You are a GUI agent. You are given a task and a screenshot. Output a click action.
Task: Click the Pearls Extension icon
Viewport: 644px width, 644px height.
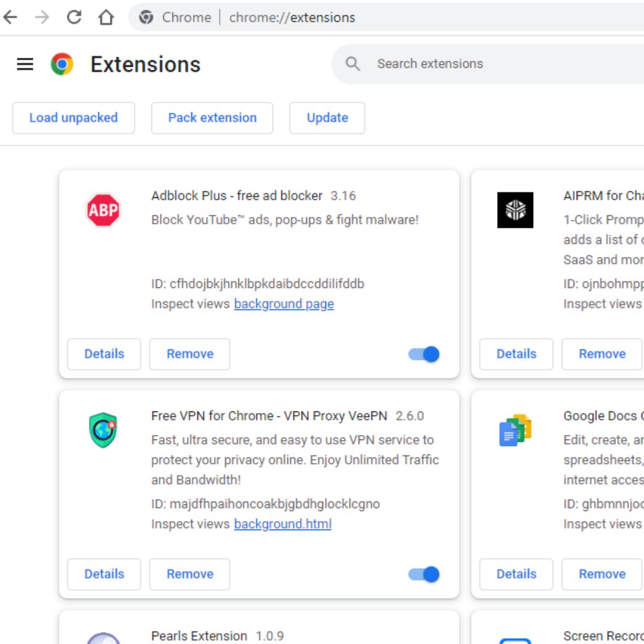coord(103,638)
